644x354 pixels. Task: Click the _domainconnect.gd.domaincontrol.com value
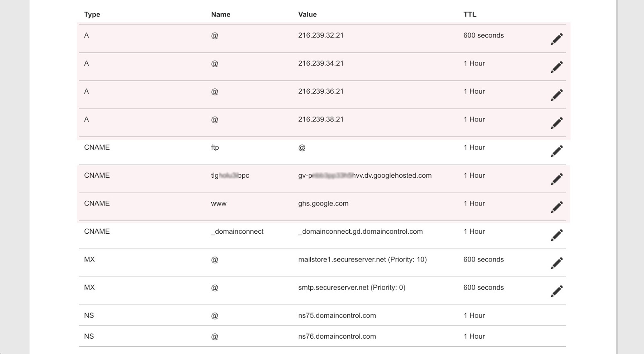pyautogui.click(x=360, y=232)
